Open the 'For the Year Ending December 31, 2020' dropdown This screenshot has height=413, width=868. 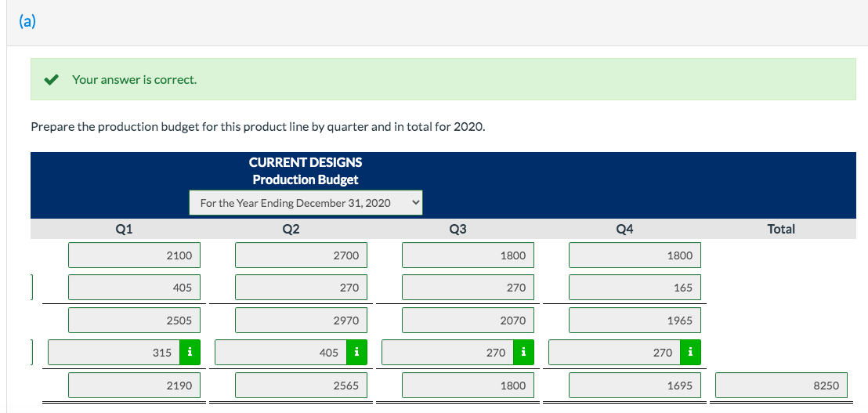[306, 203]
